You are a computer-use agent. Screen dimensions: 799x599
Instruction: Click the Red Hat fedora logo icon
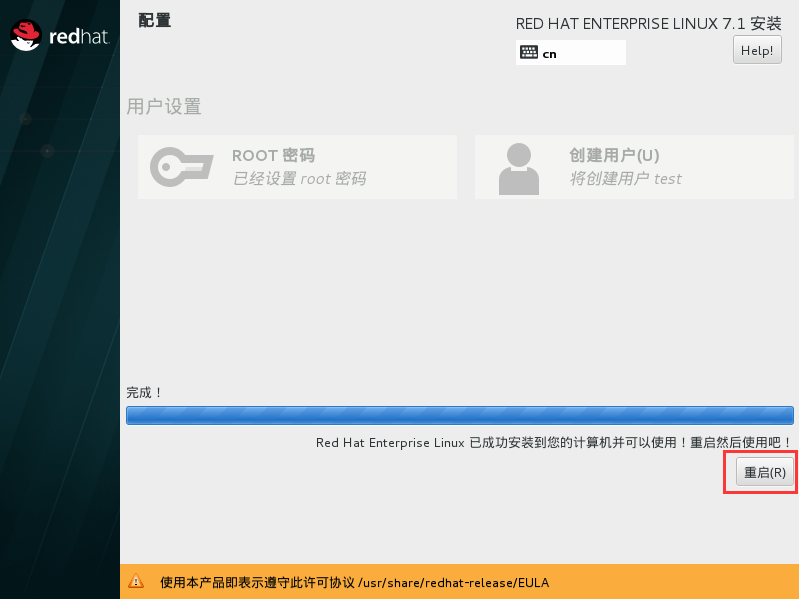pyautogui.click(x=26, y=37)
